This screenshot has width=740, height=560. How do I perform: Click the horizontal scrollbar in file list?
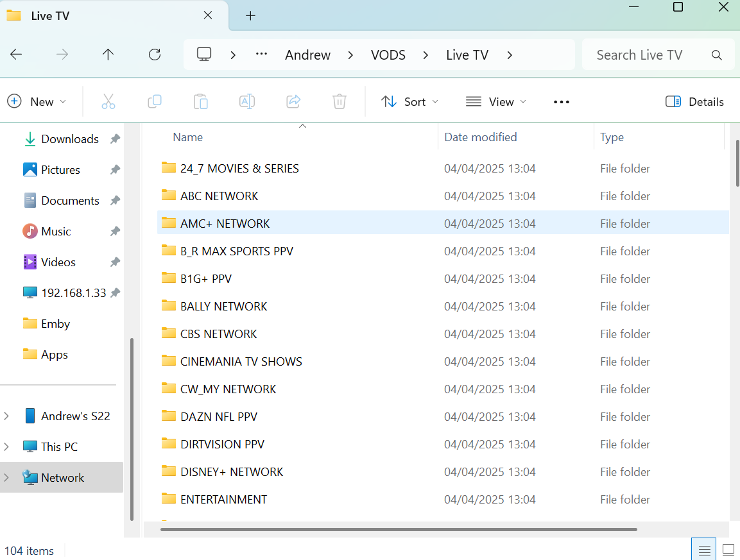[398, 529]
